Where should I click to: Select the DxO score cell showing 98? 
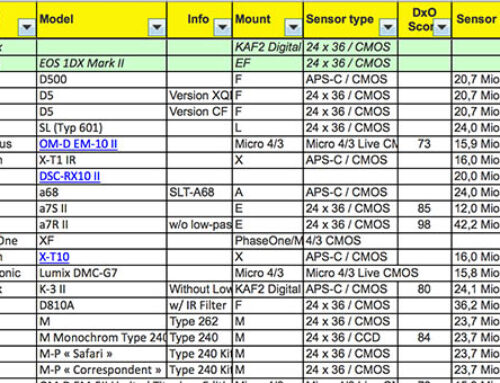pyautogui.click(x=425, y=224)
